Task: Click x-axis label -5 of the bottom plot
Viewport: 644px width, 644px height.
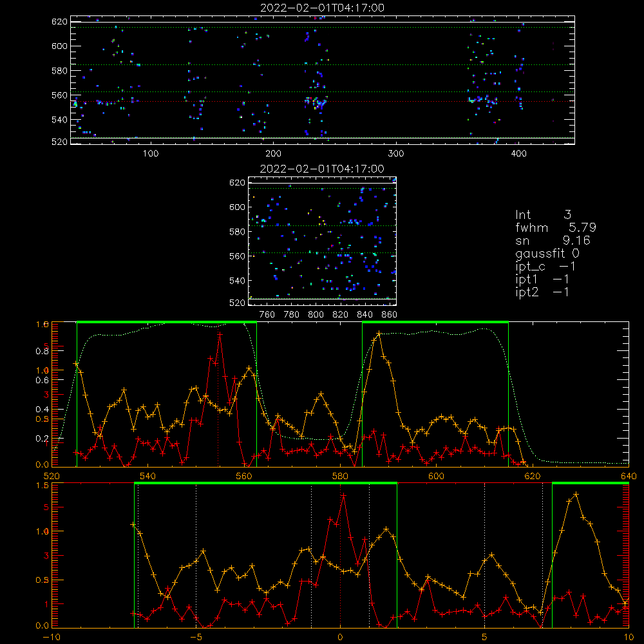Action: click(196, 638)
